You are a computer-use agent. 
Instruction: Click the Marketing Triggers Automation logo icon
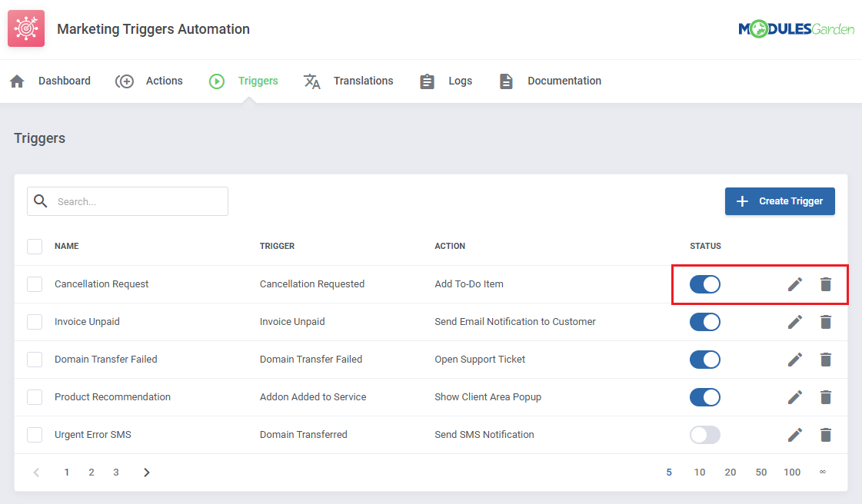[x=26, y=28]
